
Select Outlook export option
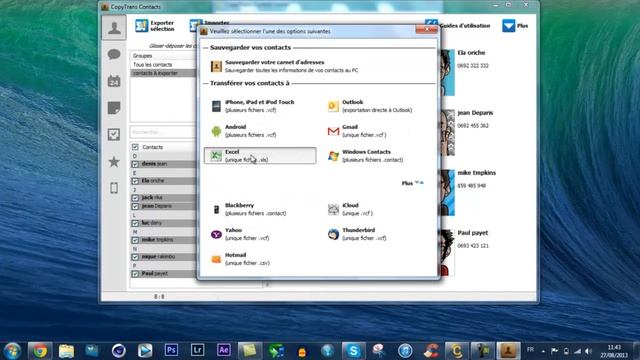(371, 106)
